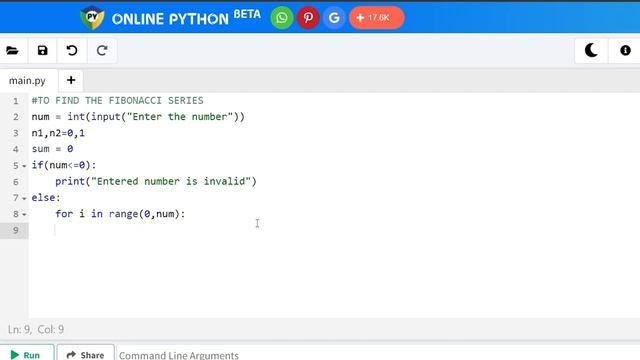Click line number 4 in the gutter

[16, 149]
